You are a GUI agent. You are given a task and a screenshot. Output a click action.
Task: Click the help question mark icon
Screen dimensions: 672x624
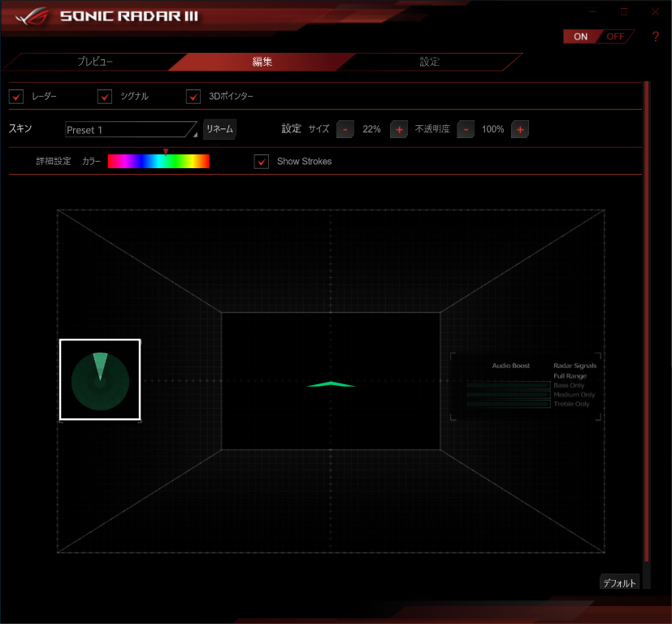point(655,37)
